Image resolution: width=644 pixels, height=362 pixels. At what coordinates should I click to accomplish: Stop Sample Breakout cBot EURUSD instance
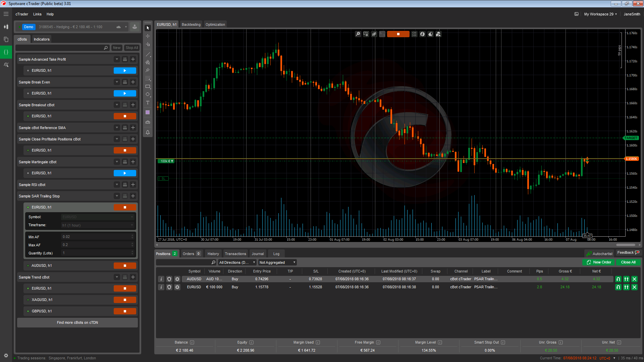125,116
